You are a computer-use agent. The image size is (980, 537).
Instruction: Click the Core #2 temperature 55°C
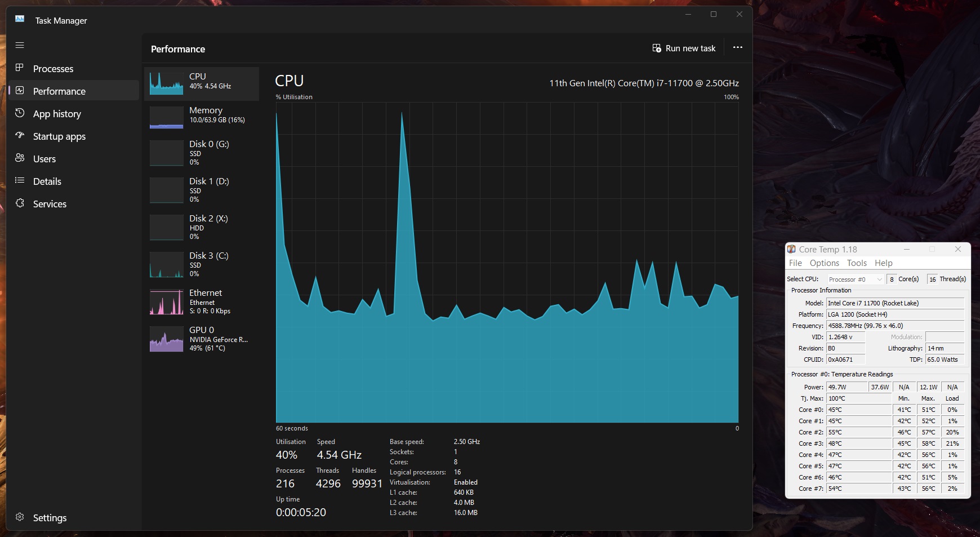coord(859,432)
